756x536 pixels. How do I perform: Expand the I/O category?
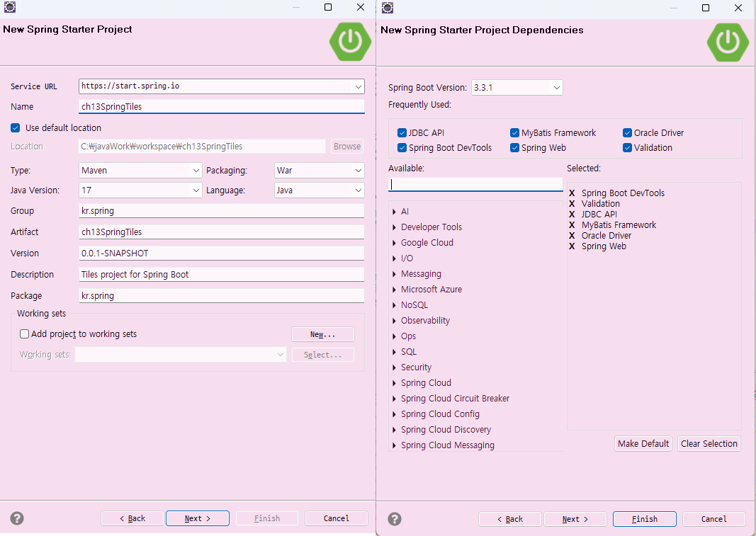tap(395, 258)
